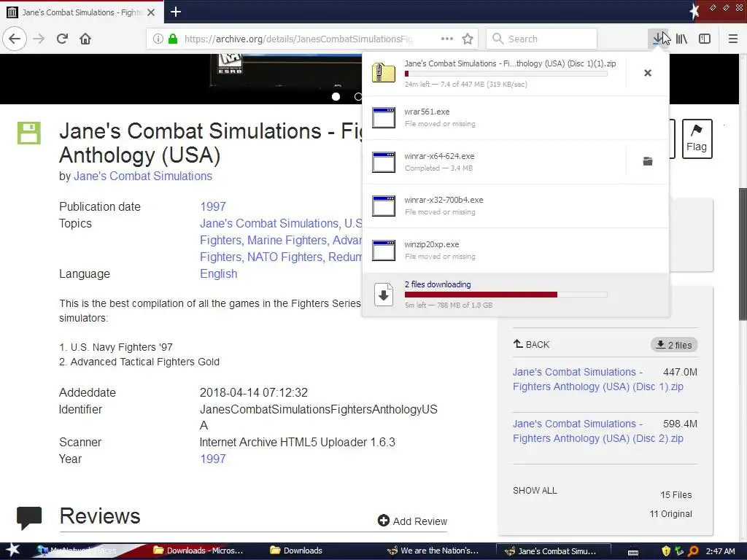Open the Library bookshelf icon
This screenshot has height=560, width=747.
pos(681,39)
